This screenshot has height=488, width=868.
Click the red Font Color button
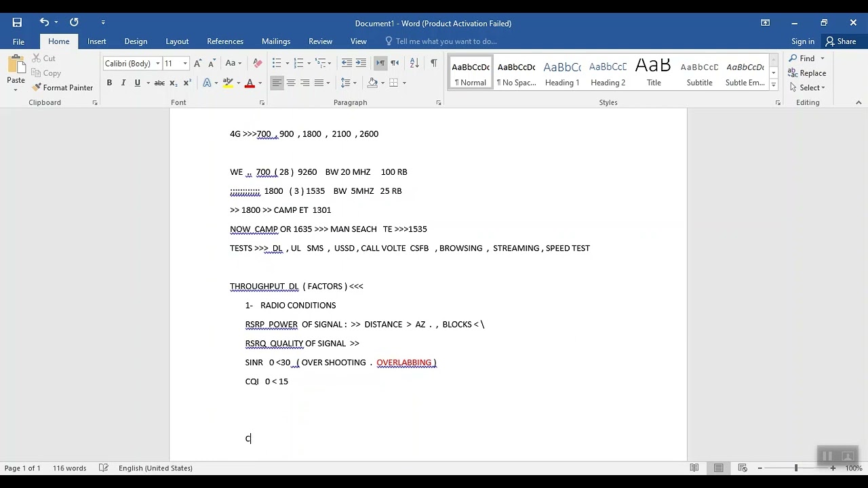[250, 83]
